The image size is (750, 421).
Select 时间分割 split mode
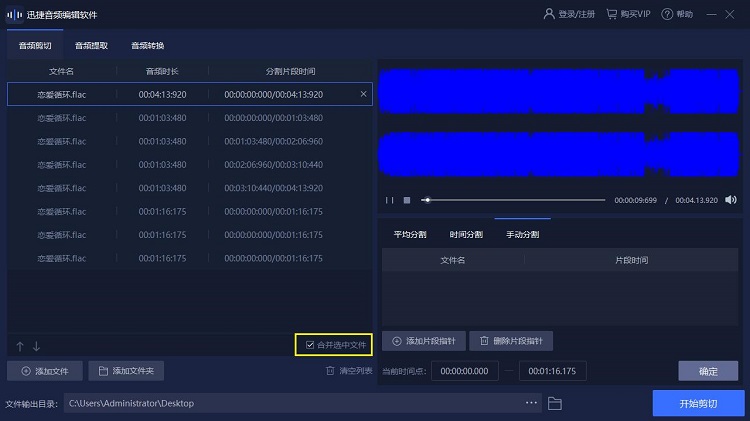click(466, 234)
